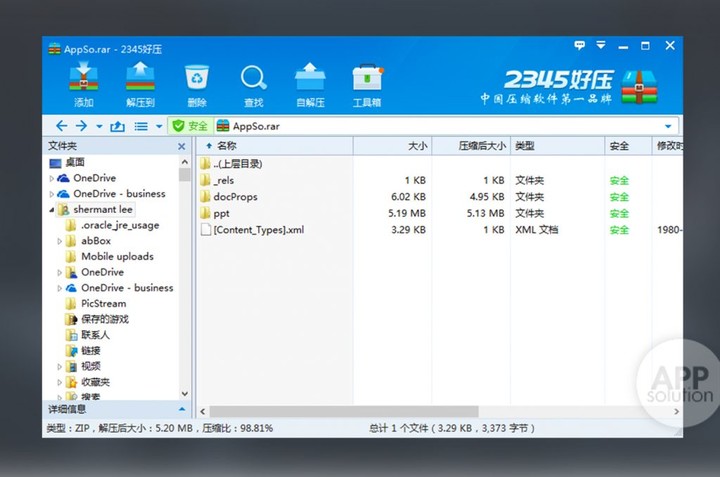
Task: Click the 添加 (Add) toolbar icon
Action: 84,77
